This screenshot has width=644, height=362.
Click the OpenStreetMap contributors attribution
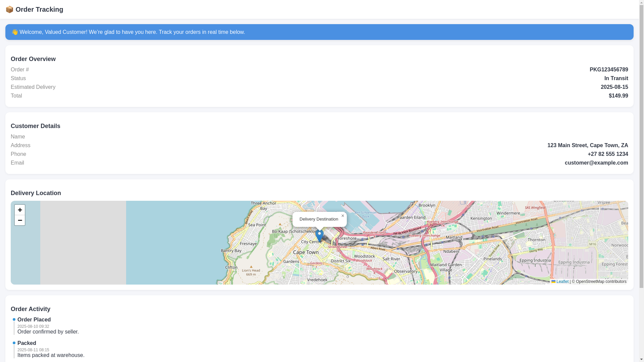pos(599,282)
